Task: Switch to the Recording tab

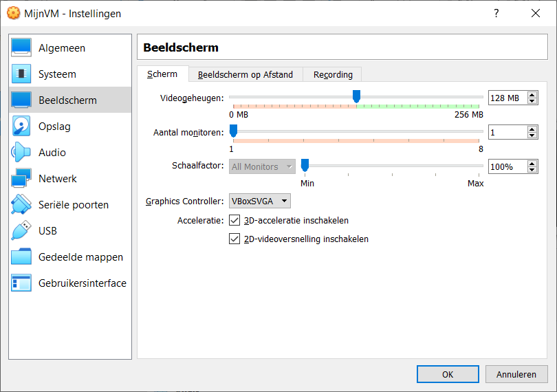Action: (333, 75)
